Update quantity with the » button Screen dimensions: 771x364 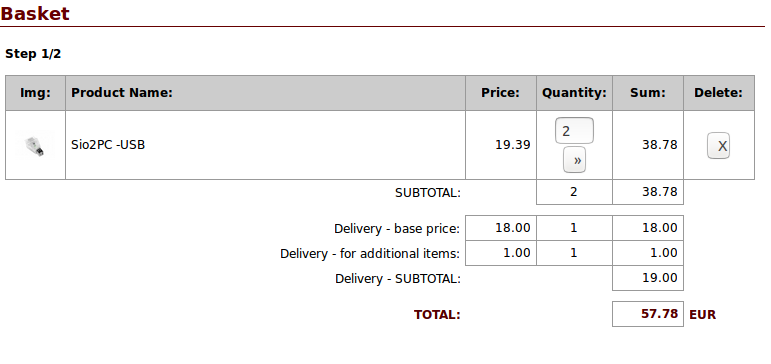574,160
